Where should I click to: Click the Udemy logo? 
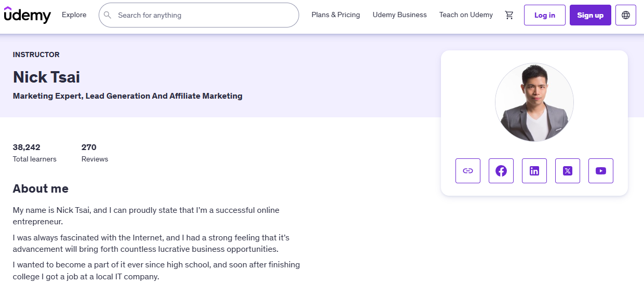(x=28, y=15)
